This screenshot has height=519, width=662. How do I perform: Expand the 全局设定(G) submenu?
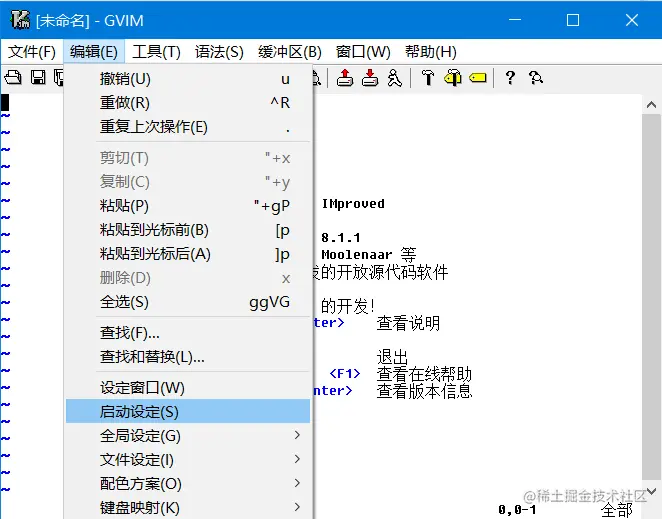[188, 436]
